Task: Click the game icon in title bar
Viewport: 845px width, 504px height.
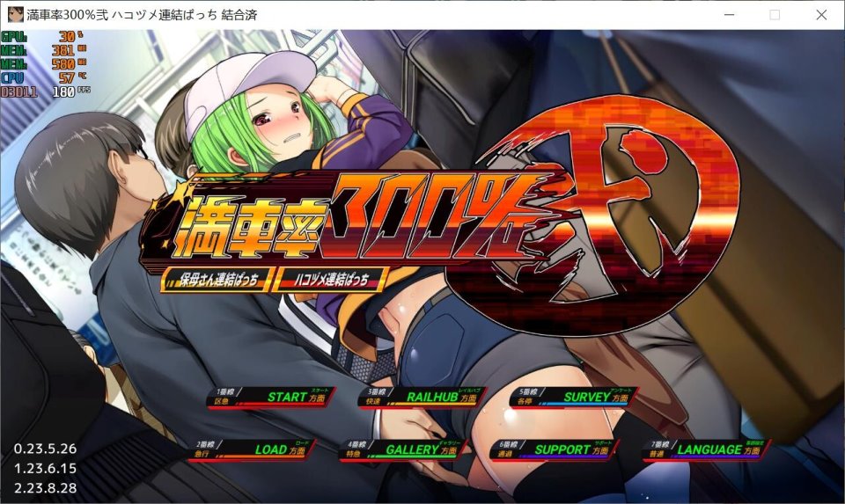Action: 15,15
